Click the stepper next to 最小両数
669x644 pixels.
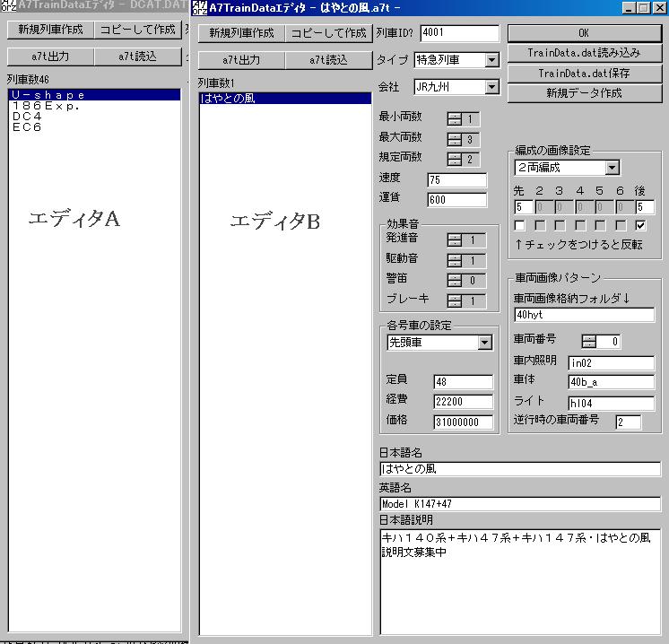click(455, 119)
